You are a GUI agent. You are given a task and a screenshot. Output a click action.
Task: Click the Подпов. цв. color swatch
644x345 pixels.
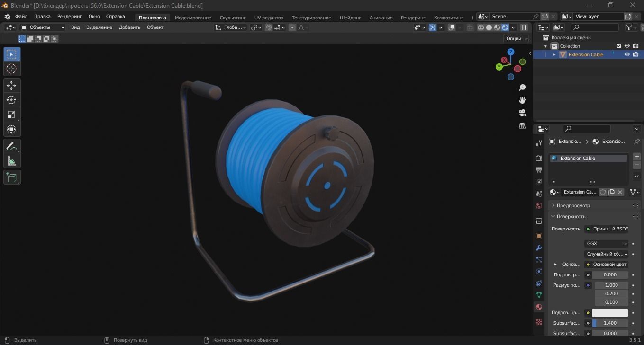610,312
